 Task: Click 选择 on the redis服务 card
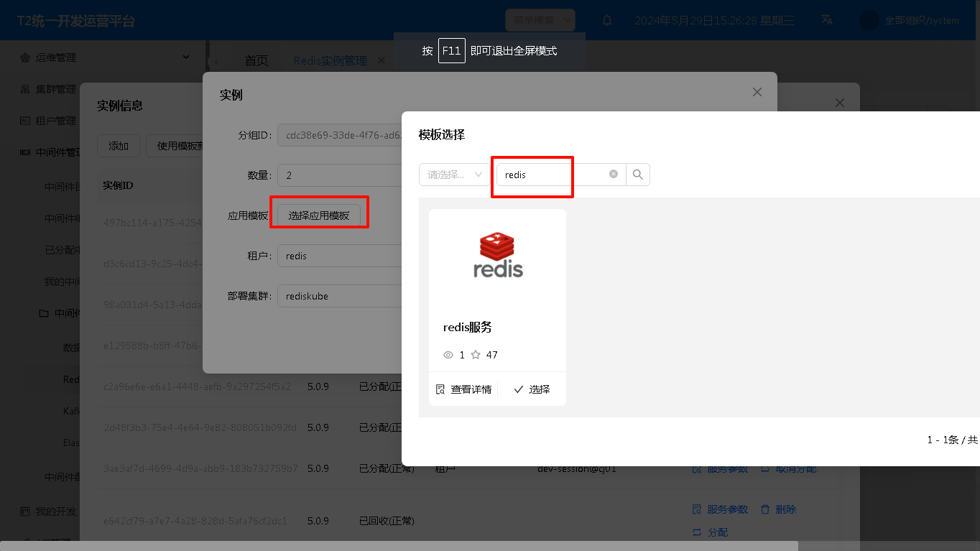point(532,389)
